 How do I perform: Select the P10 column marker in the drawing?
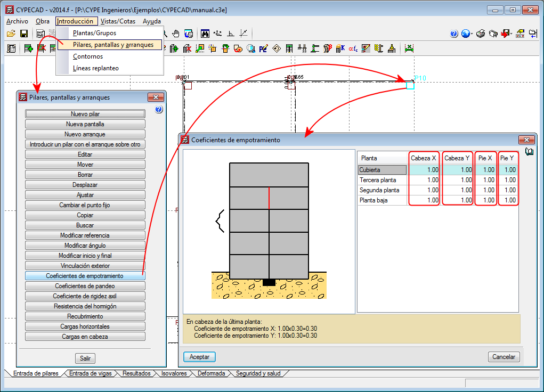tap(410, 85)
